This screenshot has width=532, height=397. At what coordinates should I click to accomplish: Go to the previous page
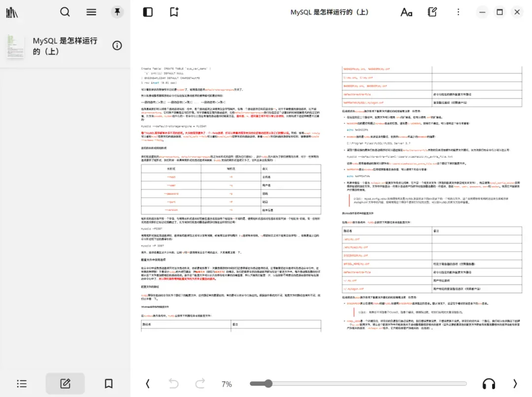(x=148, y=384)
